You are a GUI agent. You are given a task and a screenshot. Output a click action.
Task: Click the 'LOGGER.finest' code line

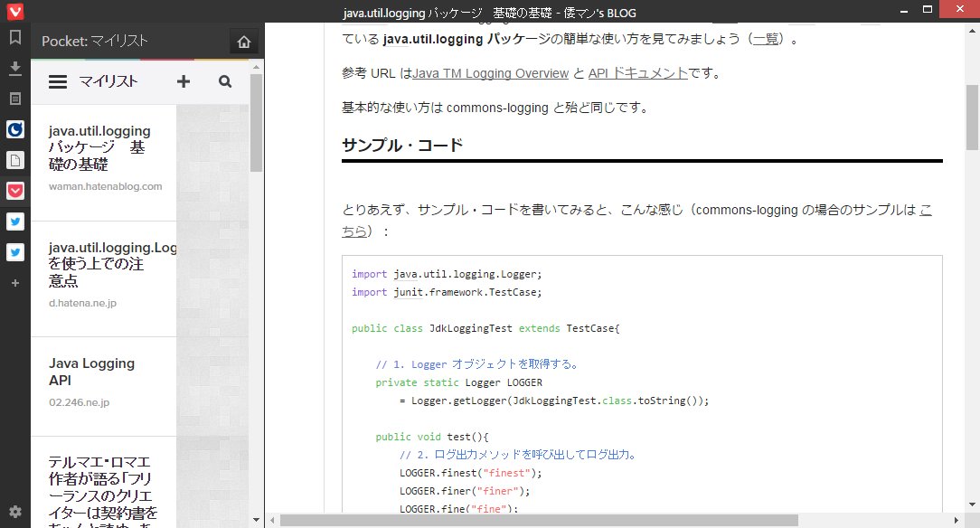pos(471,473)
